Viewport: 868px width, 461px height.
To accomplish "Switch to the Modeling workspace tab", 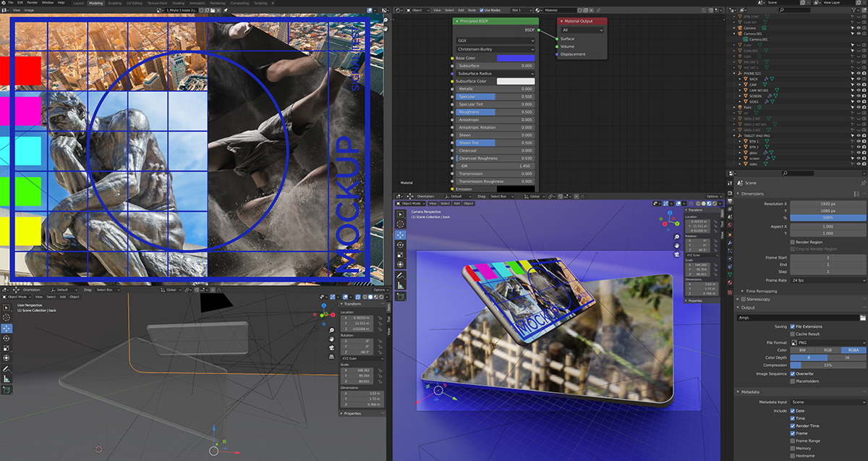I will pos(95,3).
